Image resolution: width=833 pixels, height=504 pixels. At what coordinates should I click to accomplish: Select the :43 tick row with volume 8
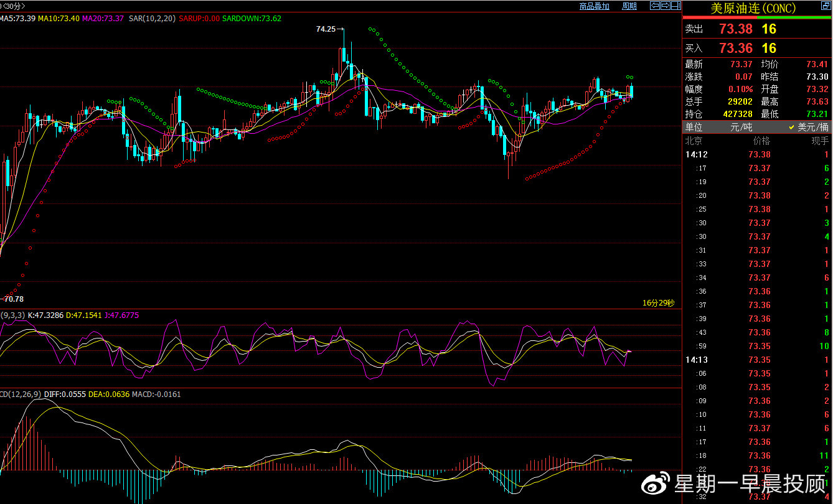758,332
